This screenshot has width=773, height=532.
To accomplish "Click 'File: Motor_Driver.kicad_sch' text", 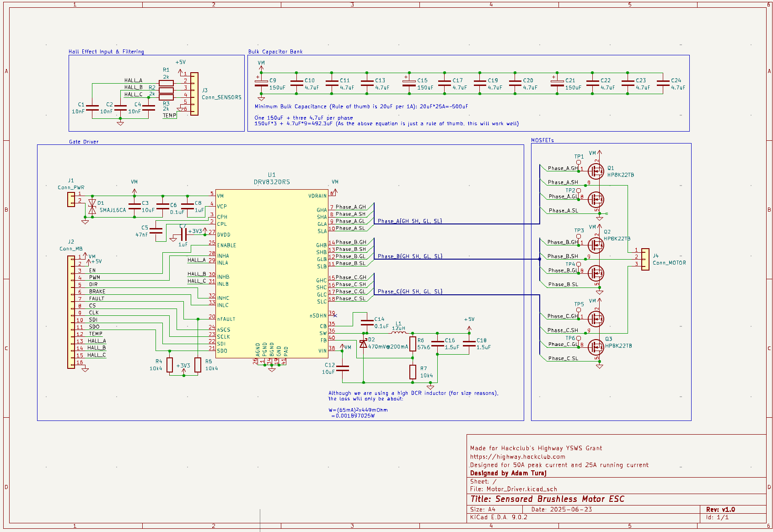I will pyautogui.click(x=514, y=489).
